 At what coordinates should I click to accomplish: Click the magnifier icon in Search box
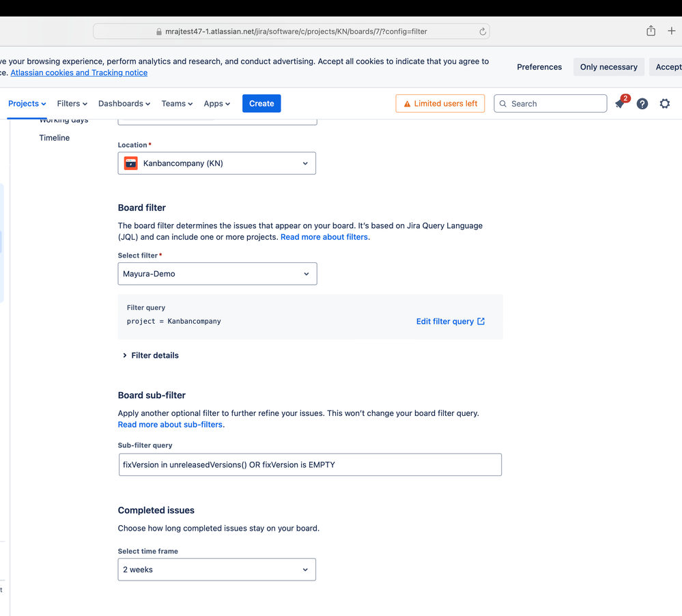click(503, 104)
